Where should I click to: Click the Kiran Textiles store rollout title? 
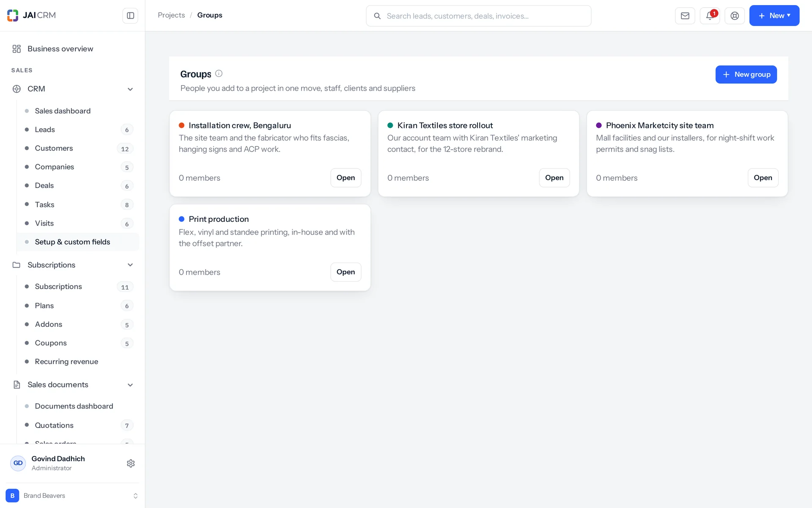(445, 125)
